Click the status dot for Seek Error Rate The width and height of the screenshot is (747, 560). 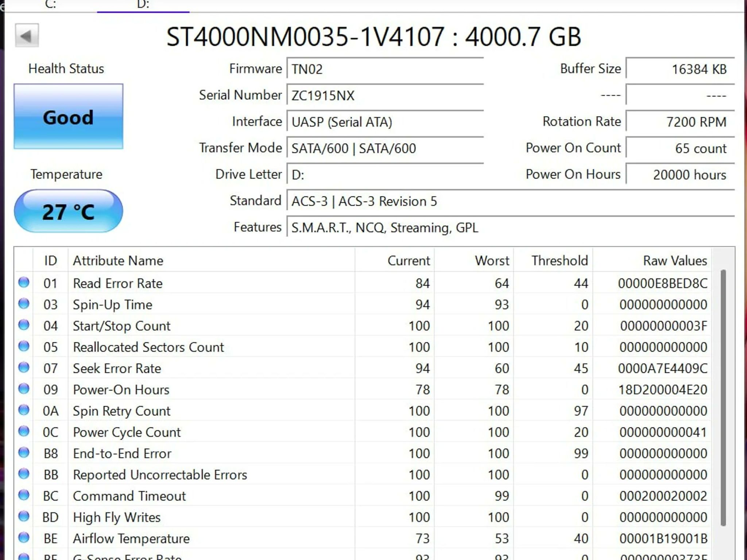[x=24, y=367]
